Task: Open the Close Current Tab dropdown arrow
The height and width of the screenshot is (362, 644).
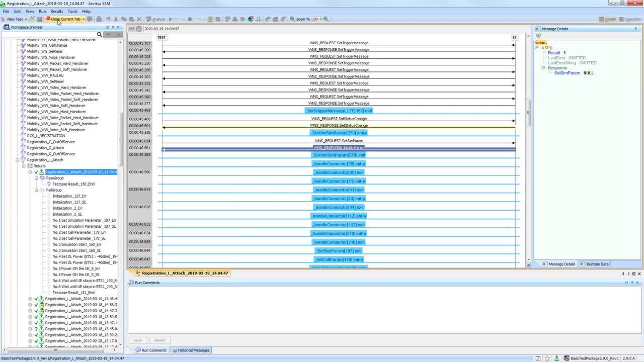Action: [83, 19]
